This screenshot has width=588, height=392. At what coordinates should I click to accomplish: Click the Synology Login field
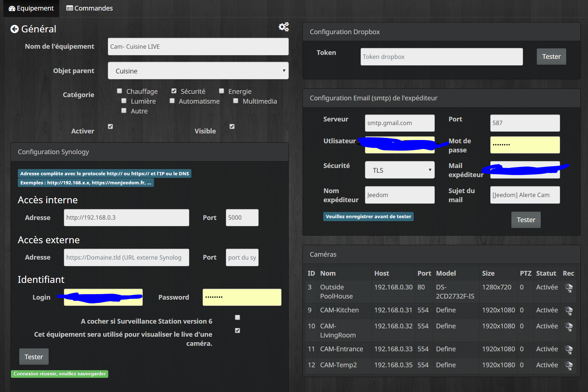103,297
